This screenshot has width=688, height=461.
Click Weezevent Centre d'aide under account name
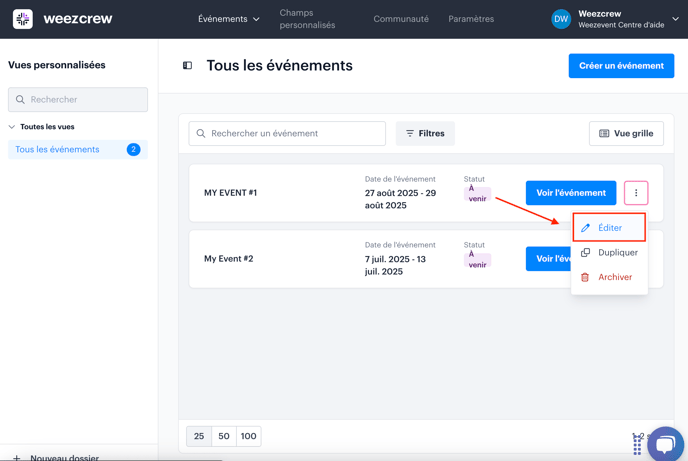click(x=621, y=25)
